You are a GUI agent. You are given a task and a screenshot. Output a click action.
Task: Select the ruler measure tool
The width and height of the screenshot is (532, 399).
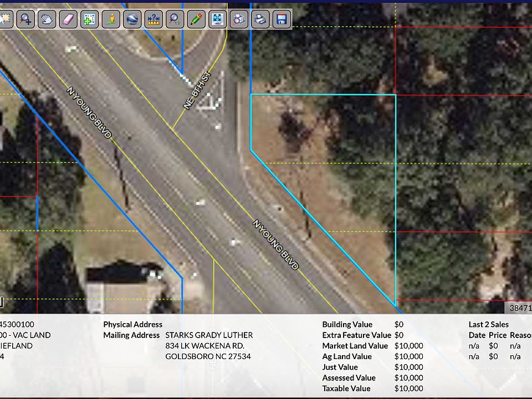(x=153, y=19)
